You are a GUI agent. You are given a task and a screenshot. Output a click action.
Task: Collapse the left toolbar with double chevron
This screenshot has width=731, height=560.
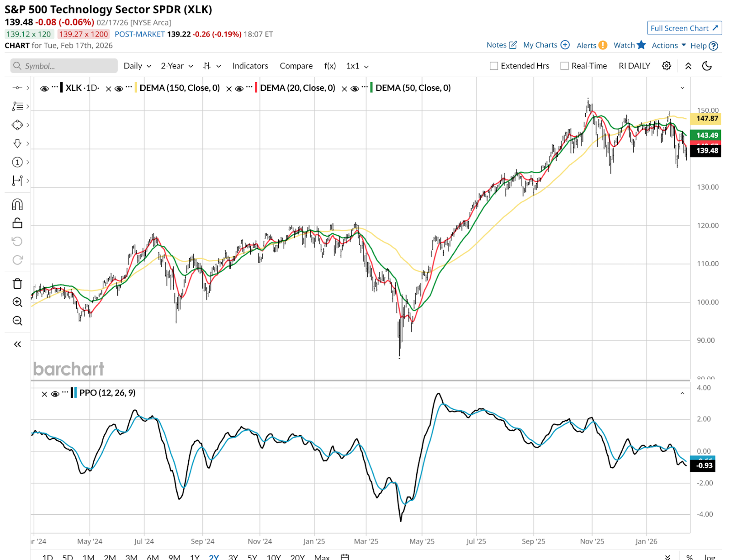(x=17, y=344)
